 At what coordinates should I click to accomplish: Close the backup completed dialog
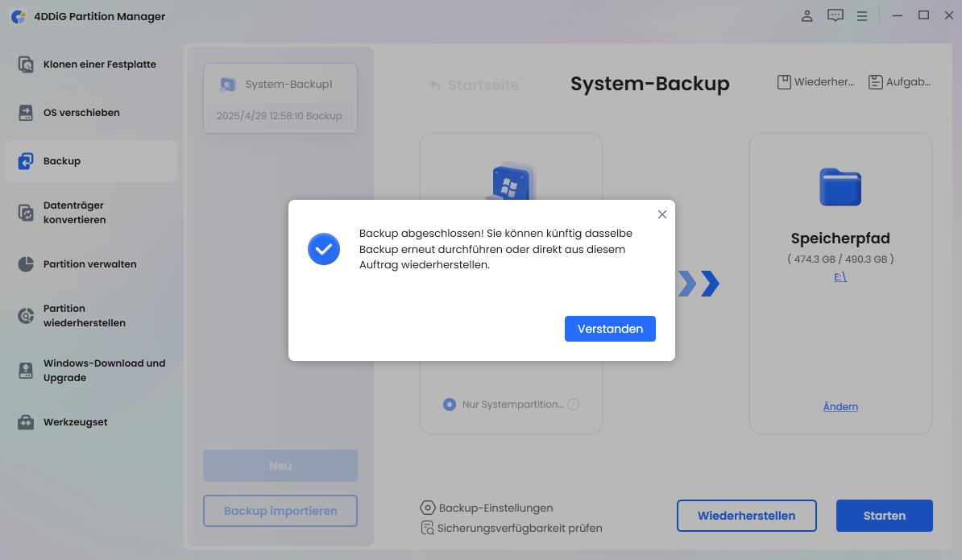(x=662, y=214)
